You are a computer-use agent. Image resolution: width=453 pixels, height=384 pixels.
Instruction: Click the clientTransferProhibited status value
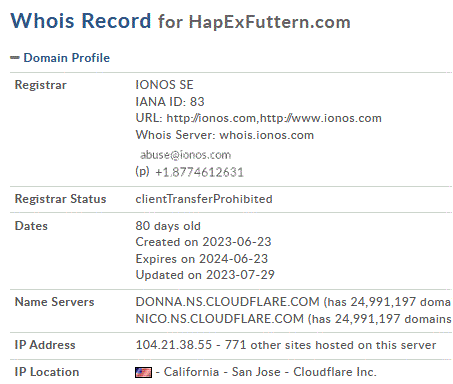click(x=204, y=199)
